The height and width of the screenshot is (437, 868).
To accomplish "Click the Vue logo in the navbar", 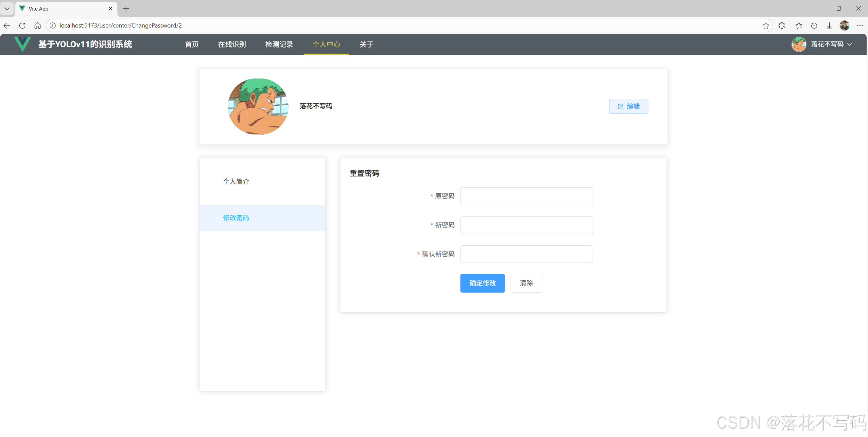I will click(x=22, y=44).
